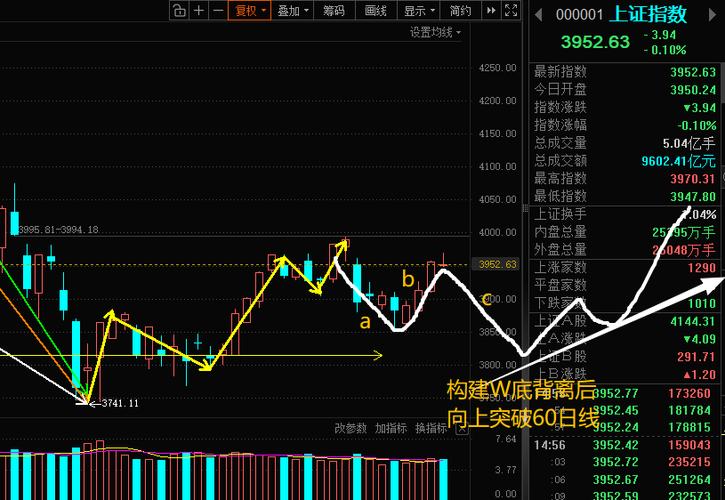The height and width of the screenshot is (500, 725).
Task: Click the 最低指数 value 3947.80
Action: 693,197
